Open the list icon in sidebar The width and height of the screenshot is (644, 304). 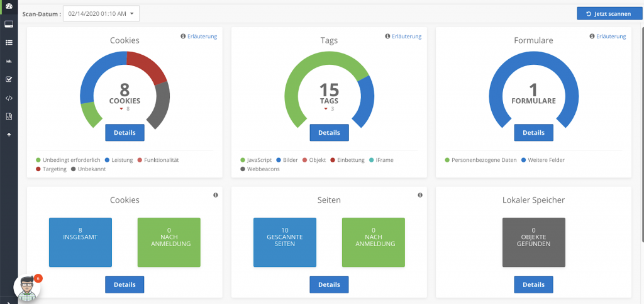pyautogui.click(x=9, y=43)
